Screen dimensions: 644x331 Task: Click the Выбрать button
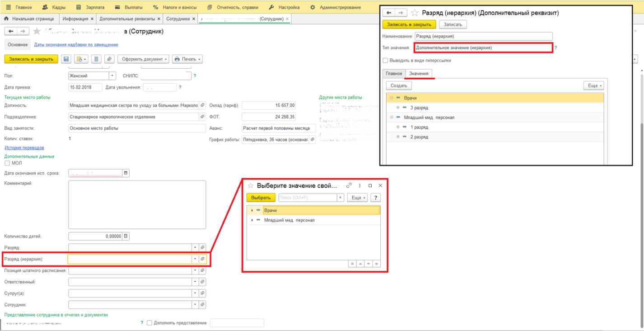pyautogui.click(x=261, y=198)
